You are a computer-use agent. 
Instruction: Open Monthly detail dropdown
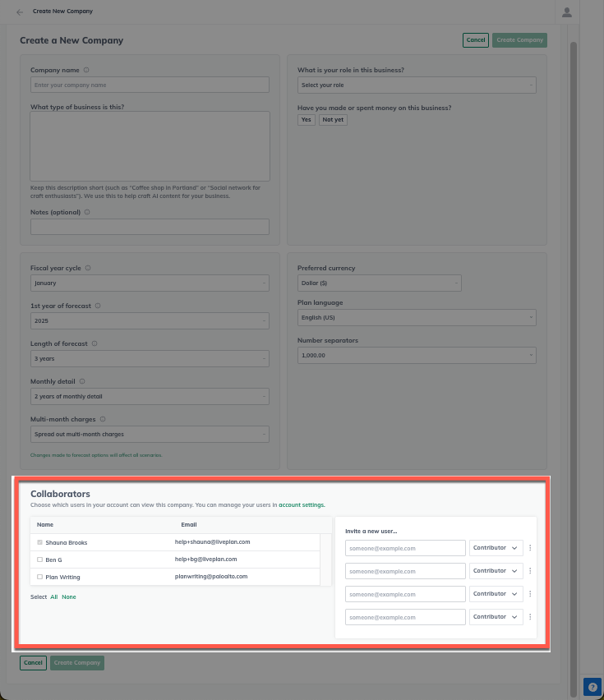click(x=150, y=397)
